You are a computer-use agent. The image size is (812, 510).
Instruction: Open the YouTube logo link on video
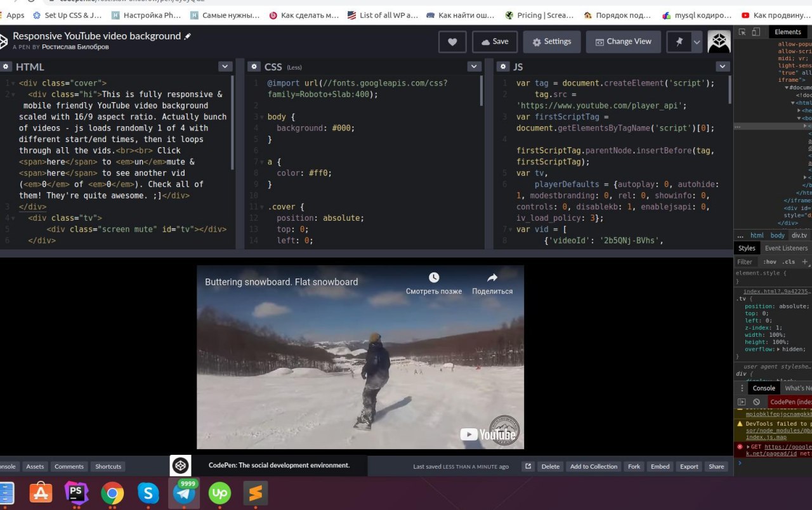(x=488, y=435)
